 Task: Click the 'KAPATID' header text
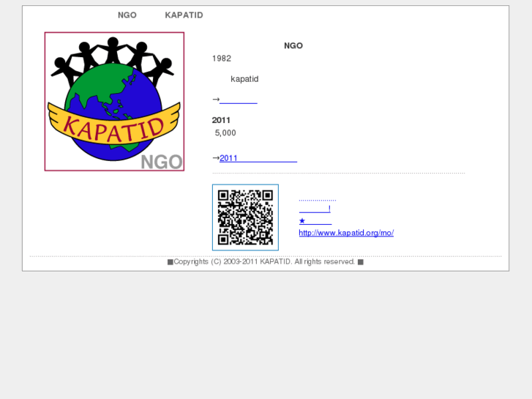click(184, 15)
